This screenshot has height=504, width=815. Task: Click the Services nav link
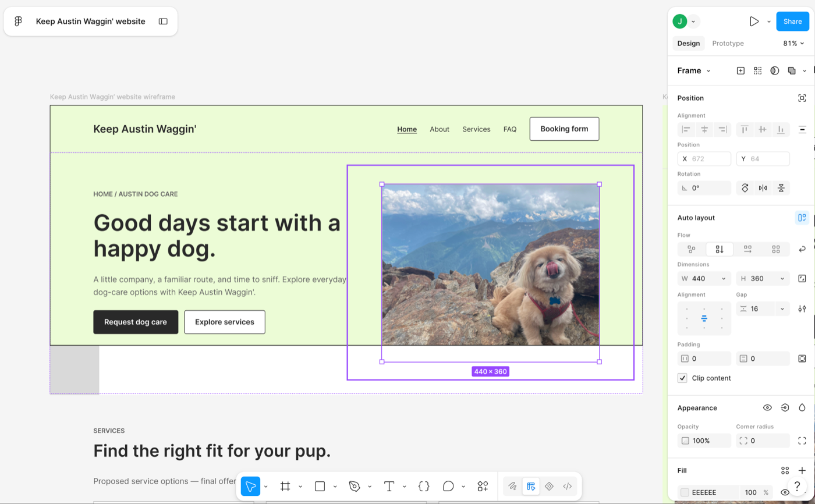(476, 129)
